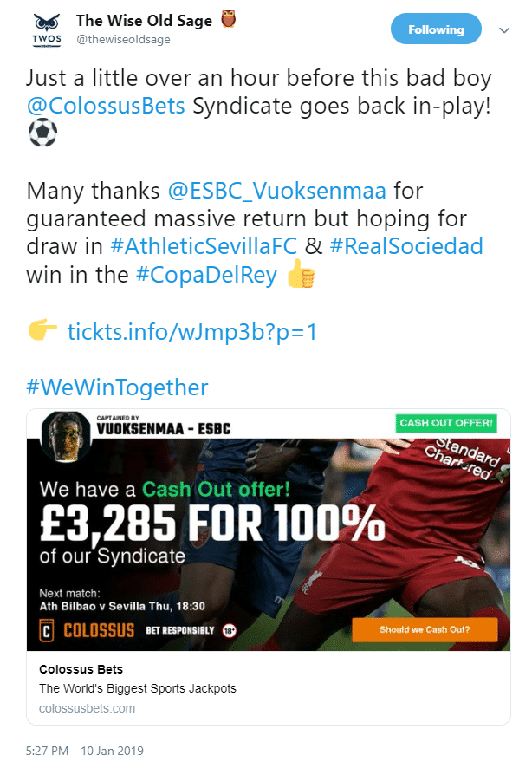Open the #AthleticSevillaFC hashtag
532x768 pixels.
pos(204,246)
